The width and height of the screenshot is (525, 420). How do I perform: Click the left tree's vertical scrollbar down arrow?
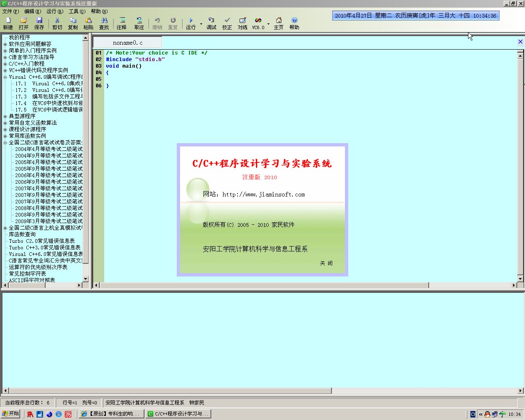coord(85,279)
